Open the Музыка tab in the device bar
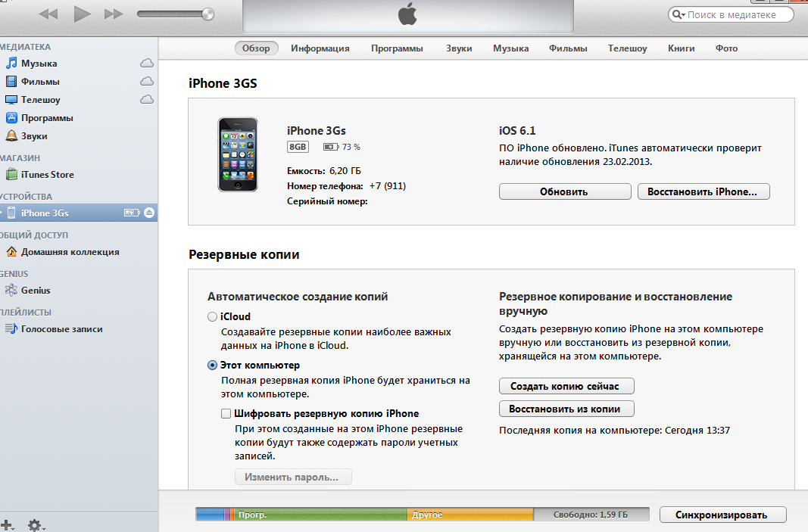The height and width of the screenshot is (532, 808). [x=510, y=48]
